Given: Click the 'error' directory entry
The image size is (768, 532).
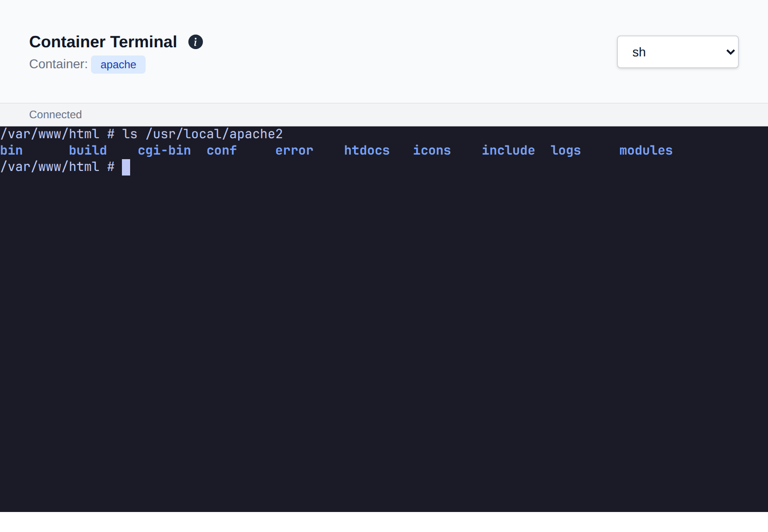Looking at the screenshot, I should pyautogui.click(x=294, y=151).
